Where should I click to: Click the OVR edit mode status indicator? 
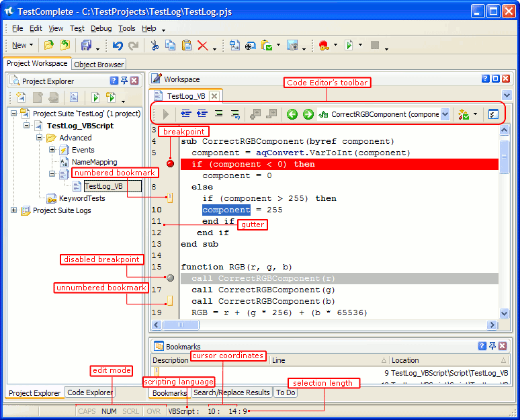pyautogui.click(x=154, y=411)
